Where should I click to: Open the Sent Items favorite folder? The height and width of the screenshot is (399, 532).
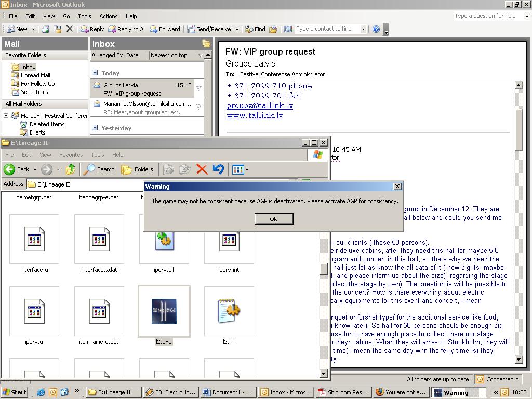pyautogui.click(x=34, y=92)
